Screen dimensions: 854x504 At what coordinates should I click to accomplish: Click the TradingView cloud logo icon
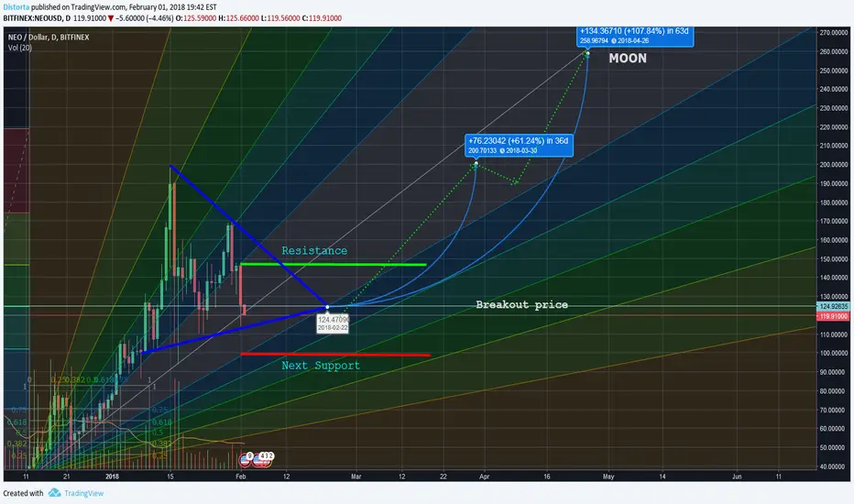(x=54, y=493)
